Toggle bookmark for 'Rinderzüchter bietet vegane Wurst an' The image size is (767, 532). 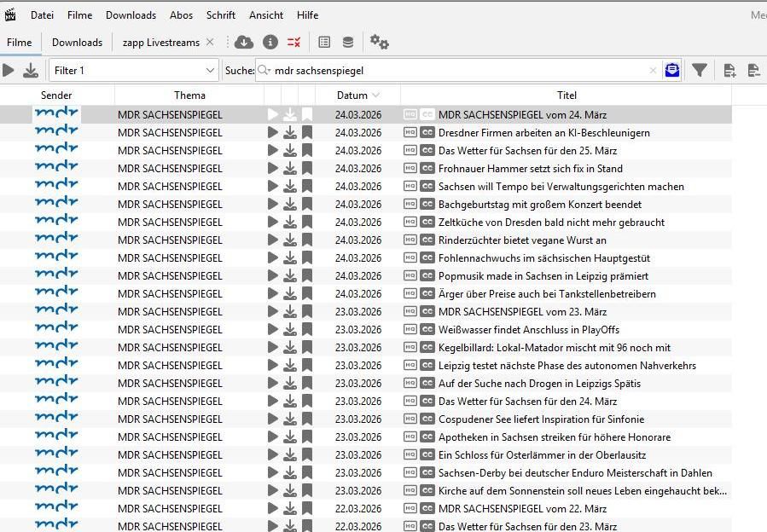click(x=306, y=240)
